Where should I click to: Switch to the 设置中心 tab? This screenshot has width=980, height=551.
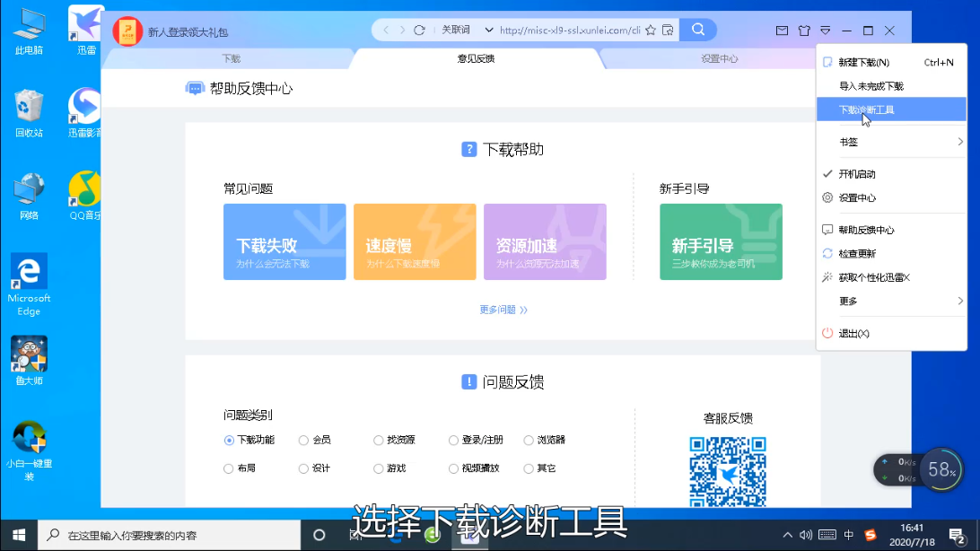point(719,59)
